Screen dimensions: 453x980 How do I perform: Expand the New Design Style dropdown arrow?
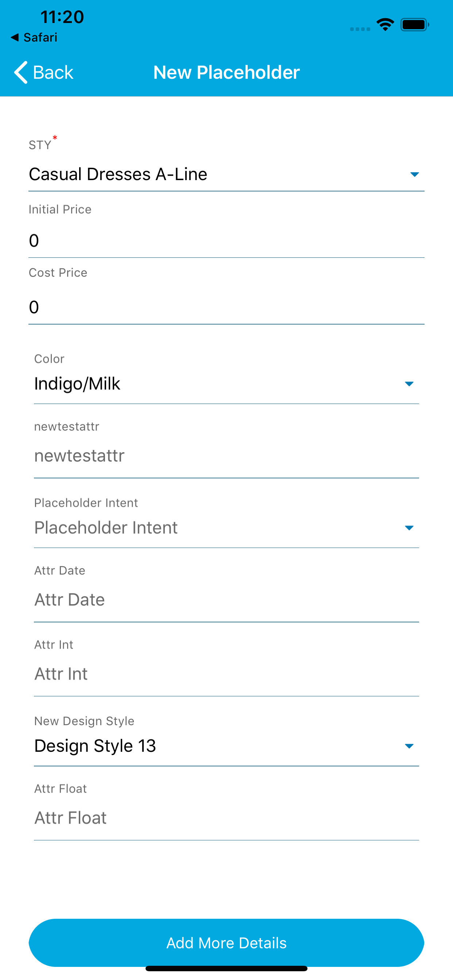point(409,746)
